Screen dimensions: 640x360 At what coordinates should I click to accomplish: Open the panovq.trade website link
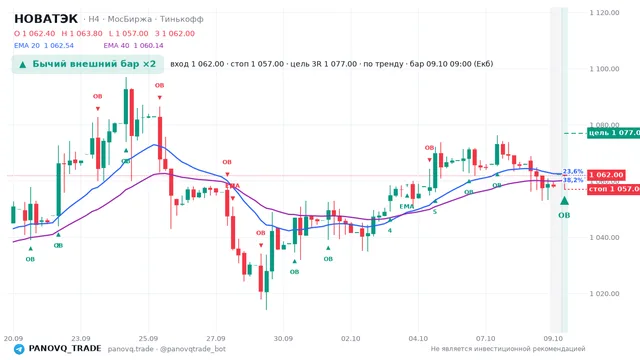[x=131, y=349]
